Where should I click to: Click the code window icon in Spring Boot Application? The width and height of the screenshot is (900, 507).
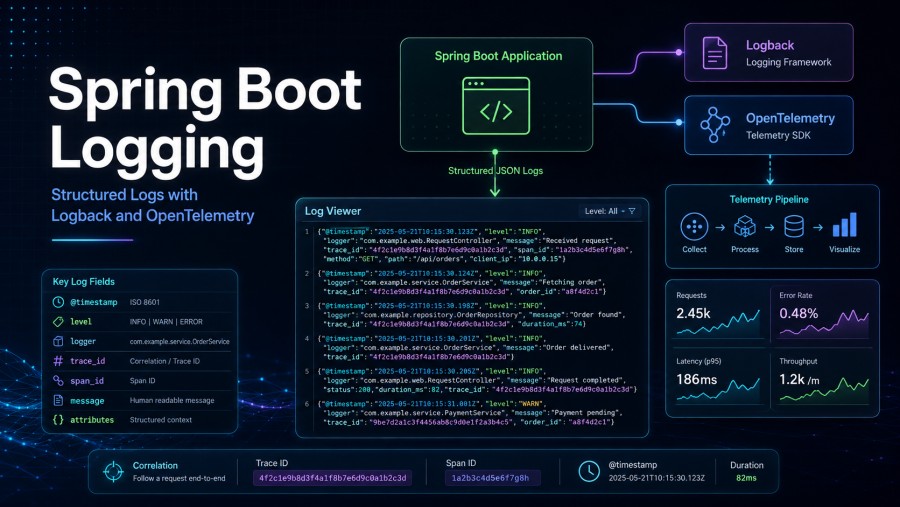click(x=496, y=106)
